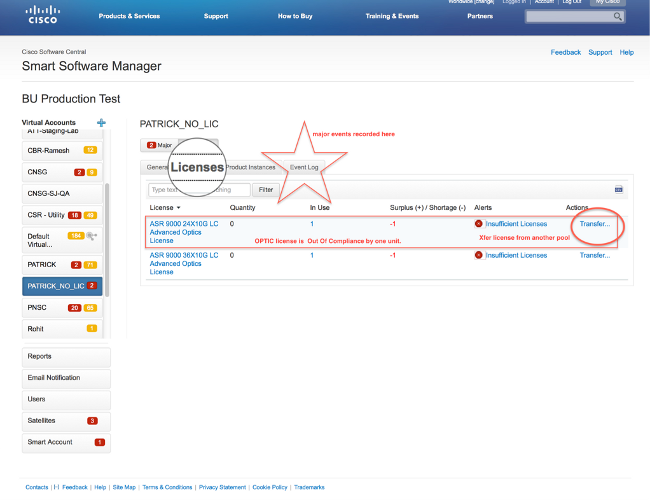
Task: Click the red alert icon for ASR 9000 36X10G
Action: (x=479, y=255)
